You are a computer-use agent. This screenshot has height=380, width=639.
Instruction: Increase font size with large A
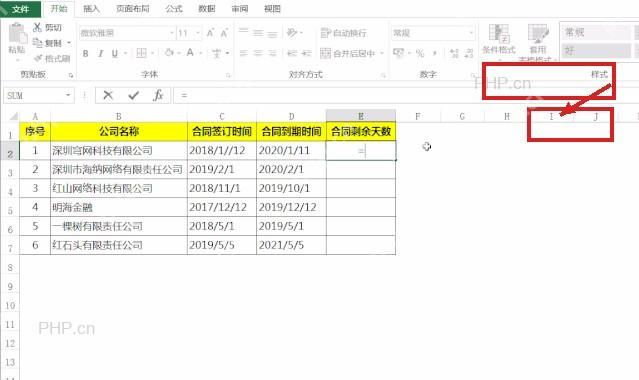(x=210, y=33)
